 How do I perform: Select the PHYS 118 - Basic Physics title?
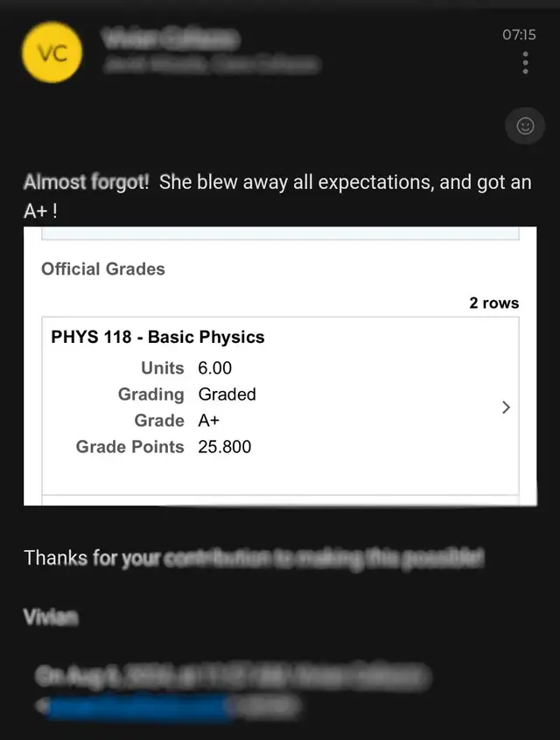(x=157, y=337)
